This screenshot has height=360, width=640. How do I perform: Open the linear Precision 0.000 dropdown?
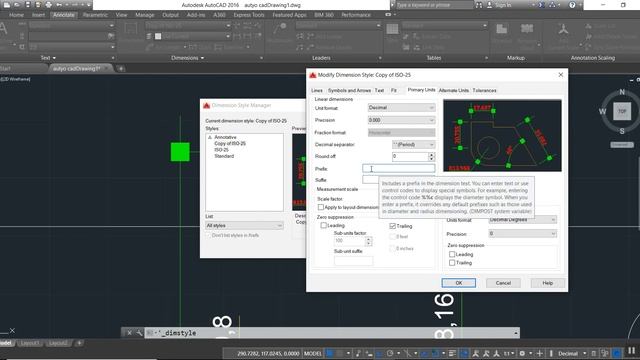point(402,120)
